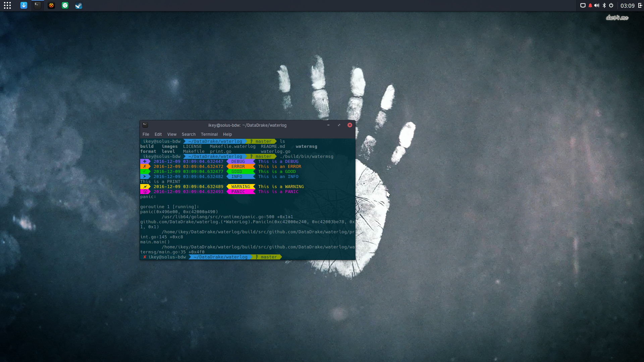
Task: Click the 'build' directory name
Action: tap(147, 146)
